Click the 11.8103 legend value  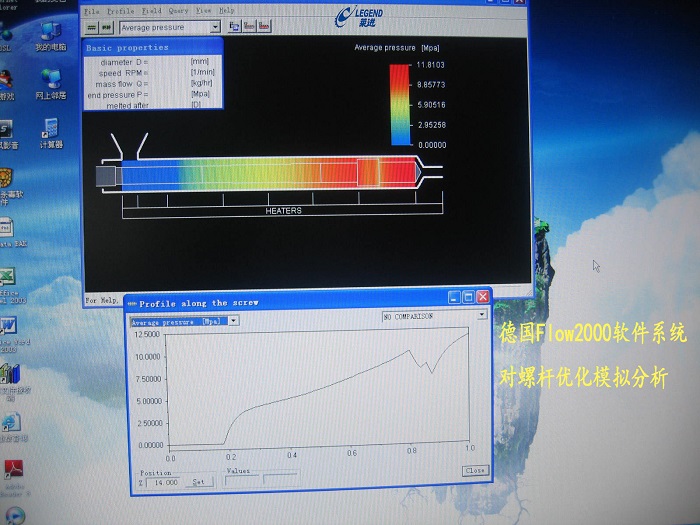430,65
